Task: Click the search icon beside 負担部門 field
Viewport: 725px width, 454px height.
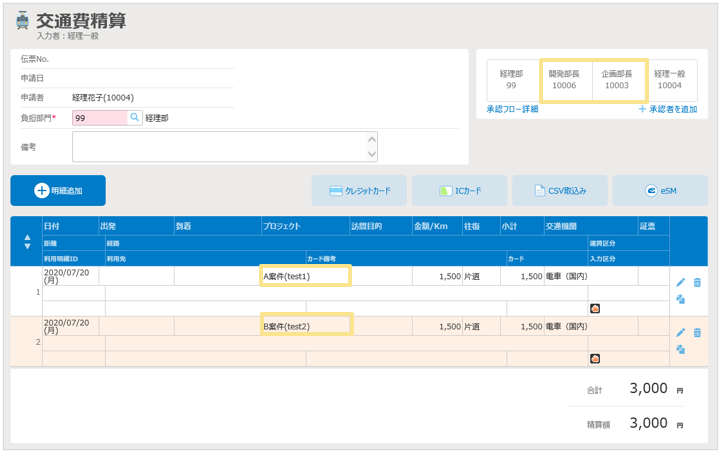Action: coord(135,118)
